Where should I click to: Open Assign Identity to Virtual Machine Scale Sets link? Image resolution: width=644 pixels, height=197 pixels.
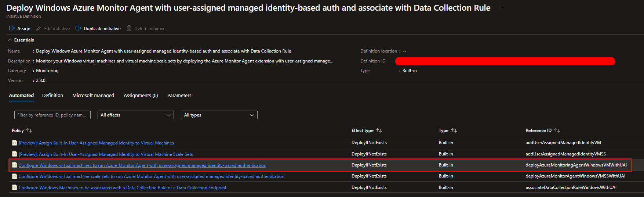click(x=106, y=154)
